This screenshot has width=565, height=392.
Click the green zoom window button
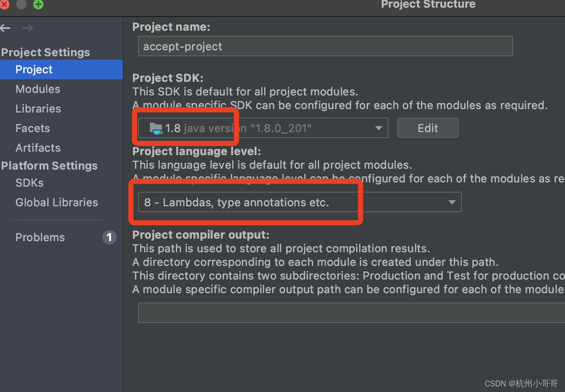coord(38,5)
